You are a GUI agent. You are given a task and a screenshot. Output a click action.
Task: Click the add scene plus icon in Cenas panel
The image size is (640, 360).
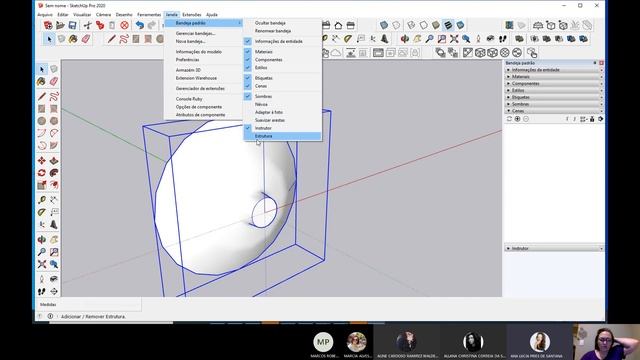(x=517, y=119)
